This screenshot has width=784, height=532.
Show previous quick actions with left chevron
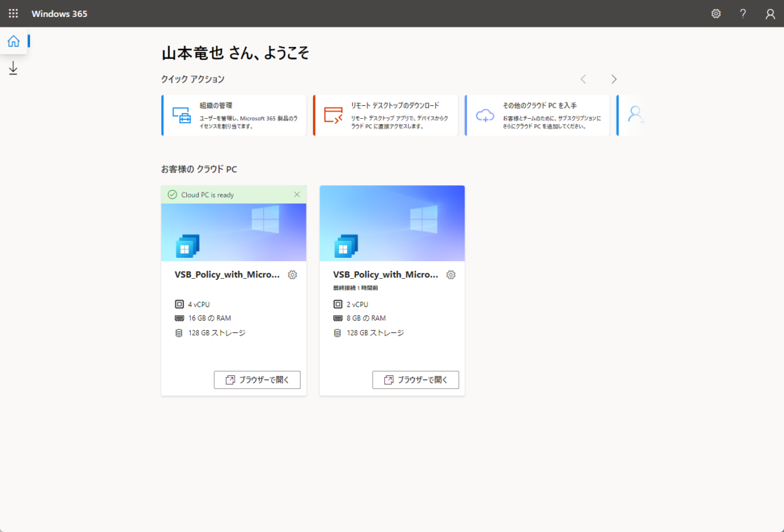coord(583,79)
